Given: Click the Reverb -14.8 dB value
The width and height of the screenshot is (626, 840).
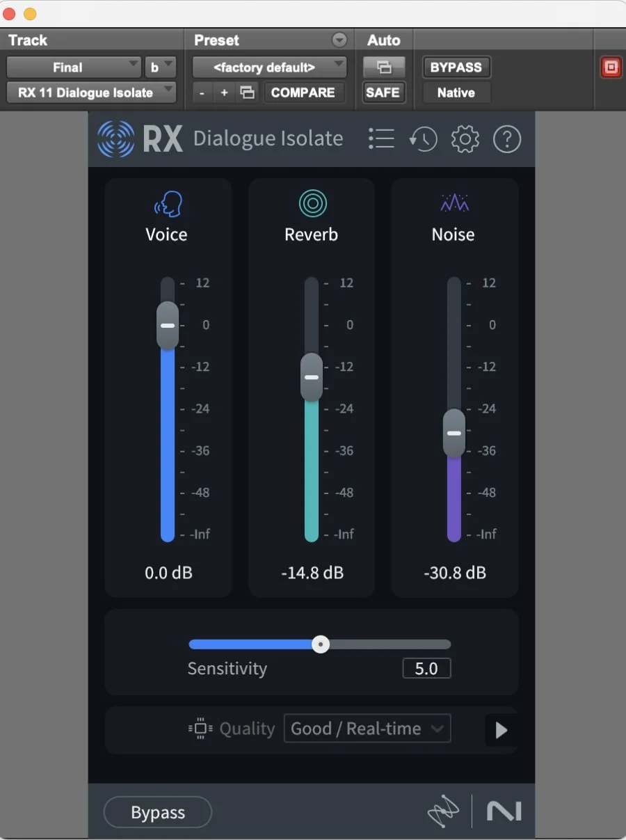Looking at the screenshot, I should (312, 573).
